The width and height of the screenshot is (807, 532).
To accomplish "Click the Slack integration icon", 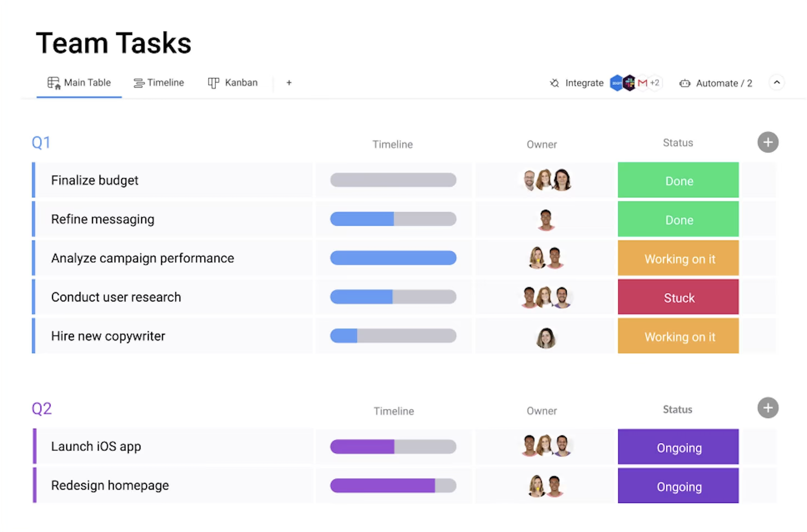I will [629, 83].
